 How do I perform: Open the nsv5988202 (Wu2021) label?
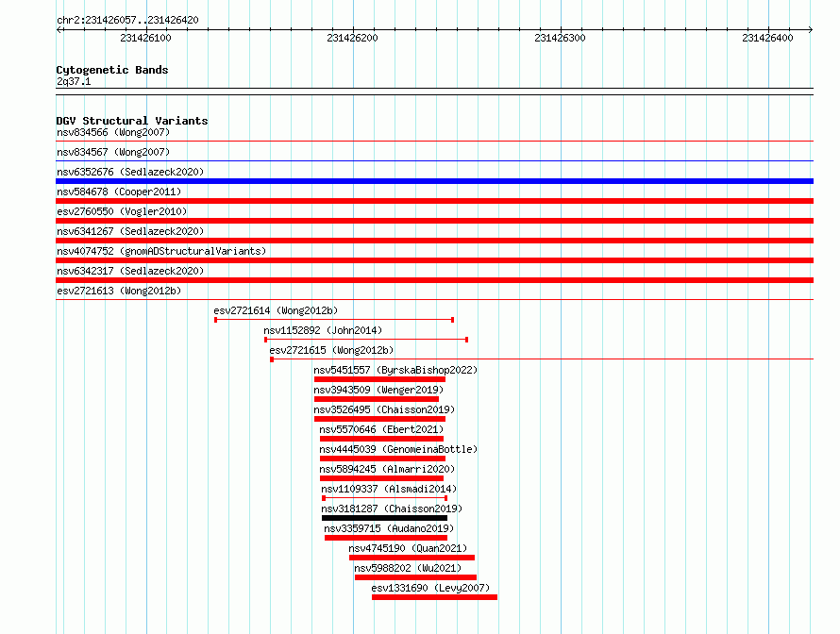pos(408,568)
